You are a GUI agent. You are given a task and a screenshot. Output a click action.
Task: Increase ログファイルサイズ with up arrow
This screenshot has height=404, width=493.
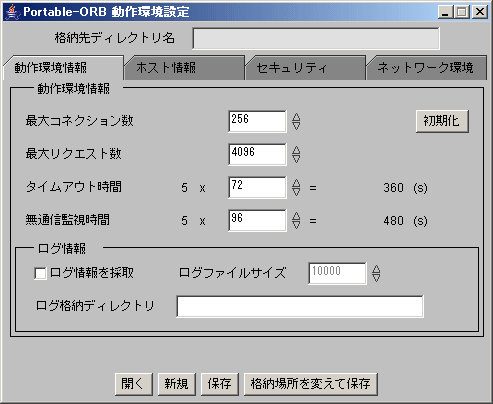[376, 269]
